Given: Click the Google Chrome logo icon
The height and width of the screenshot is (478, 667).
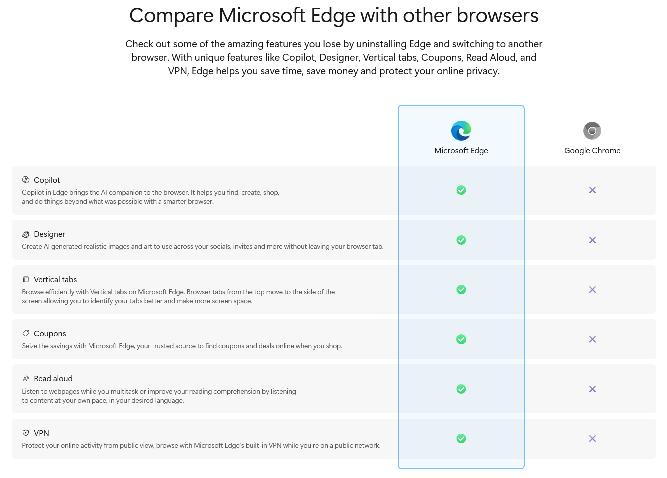Looking at the screenshot, I should tap(592, 130).
